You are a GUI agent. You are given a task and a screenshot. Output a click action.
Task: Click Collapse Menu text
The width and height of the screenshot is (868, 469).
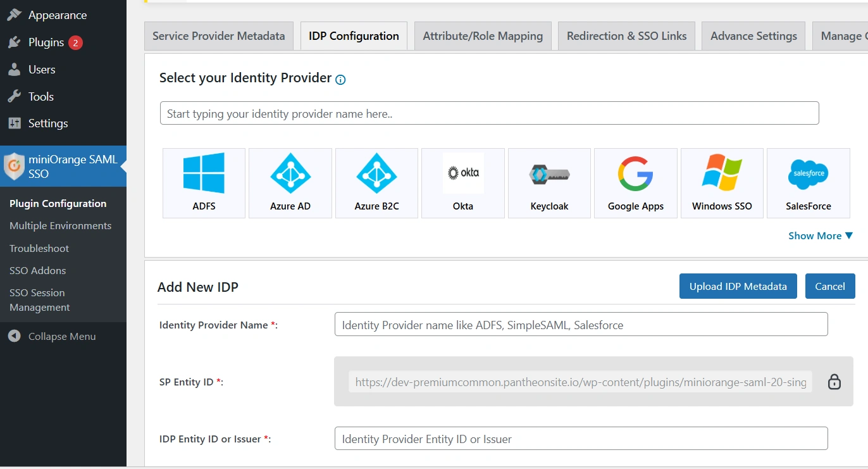pyautogui.click(x=62, y=336)
